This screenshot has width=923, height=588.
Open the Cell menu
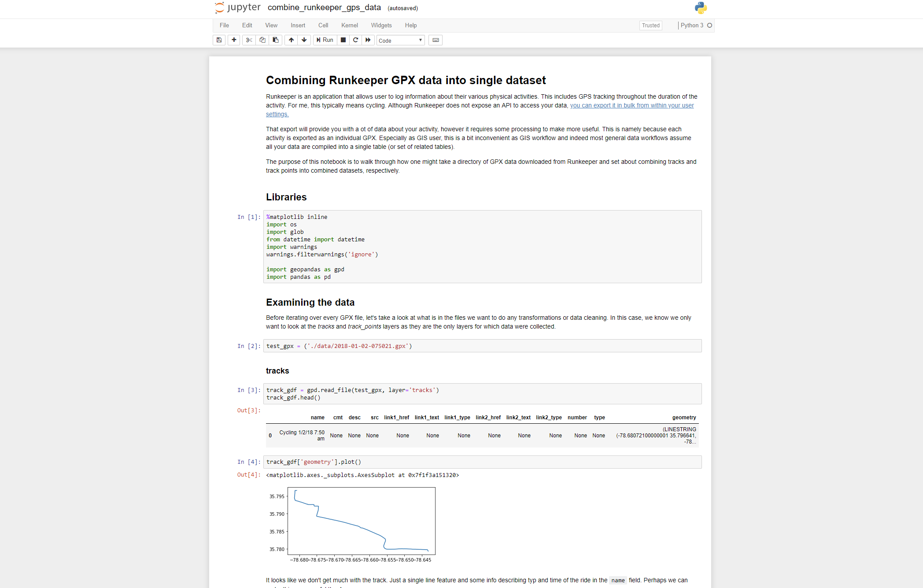click(x=323, y=26)
